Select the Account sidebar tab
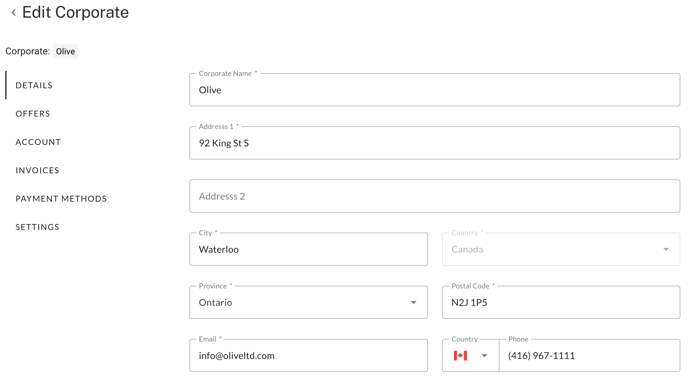Viewport: 688px width, 382px height. tap(38, 142)
